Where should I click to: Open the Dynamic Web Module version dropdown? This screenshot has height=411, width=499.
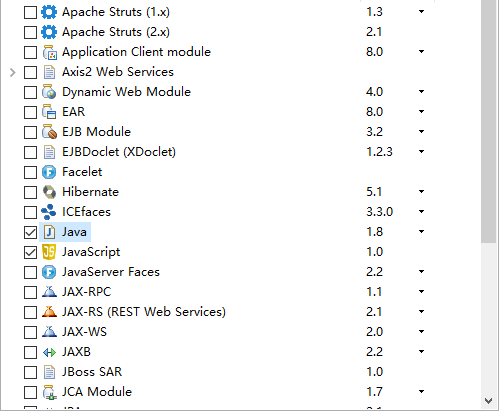coord(421,92)
